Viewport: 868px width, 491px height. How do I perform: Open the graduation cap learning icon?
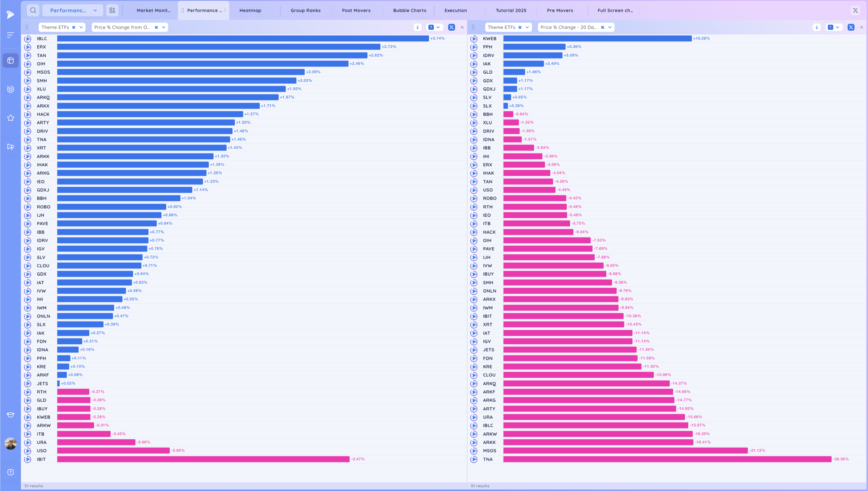pos(11,415)
